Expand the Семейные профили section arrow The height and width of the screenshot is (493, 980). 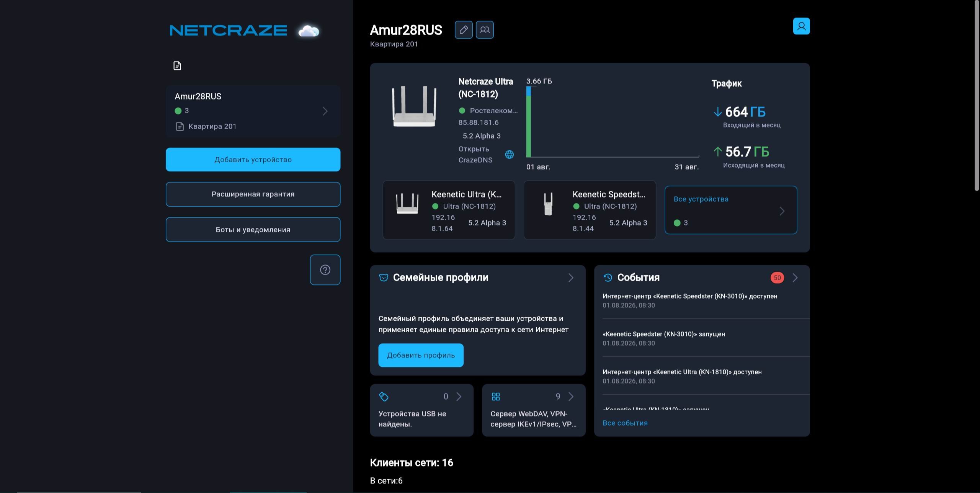(x=571, y=278)
